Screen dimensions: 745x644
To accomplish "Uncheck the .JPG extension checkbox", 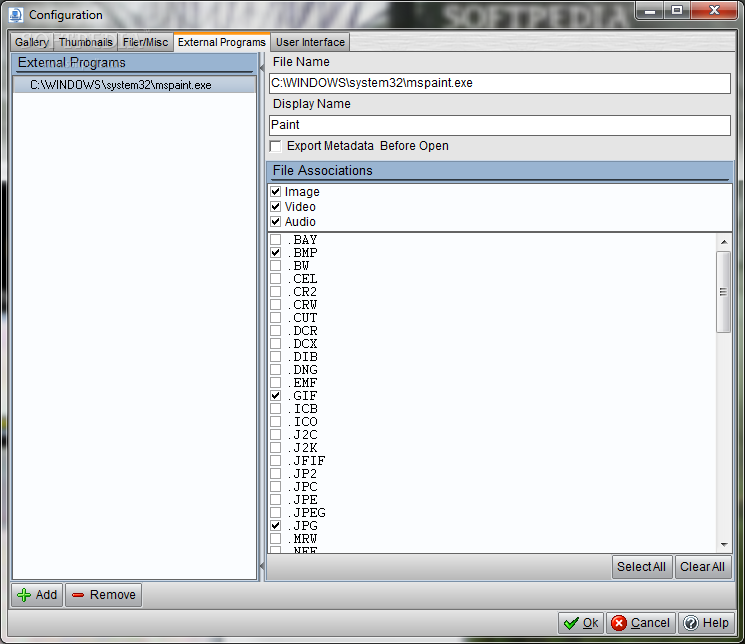I will (276, 526).
